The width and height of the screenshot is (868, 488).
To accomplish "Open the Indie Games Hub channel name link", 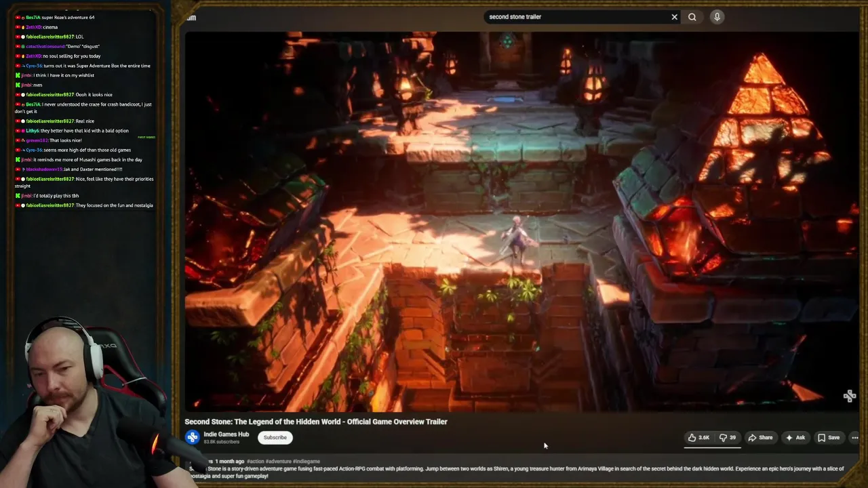I will click(x=226, y=434).
